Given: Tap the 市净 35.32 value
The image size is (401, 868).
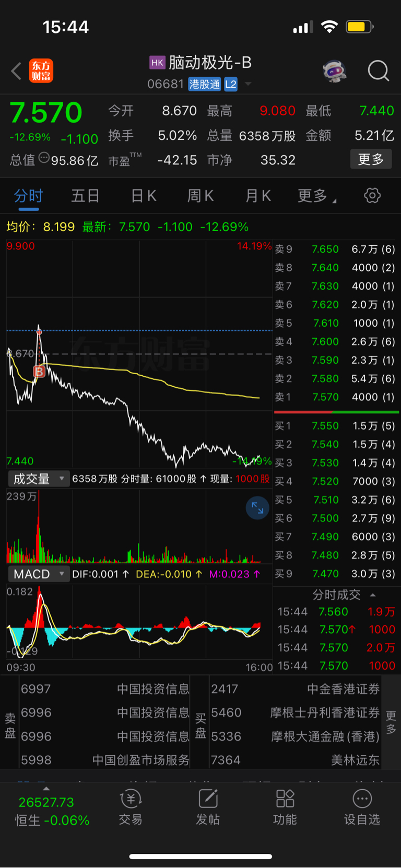Looking at the screenshot, I should pos(278,160).
